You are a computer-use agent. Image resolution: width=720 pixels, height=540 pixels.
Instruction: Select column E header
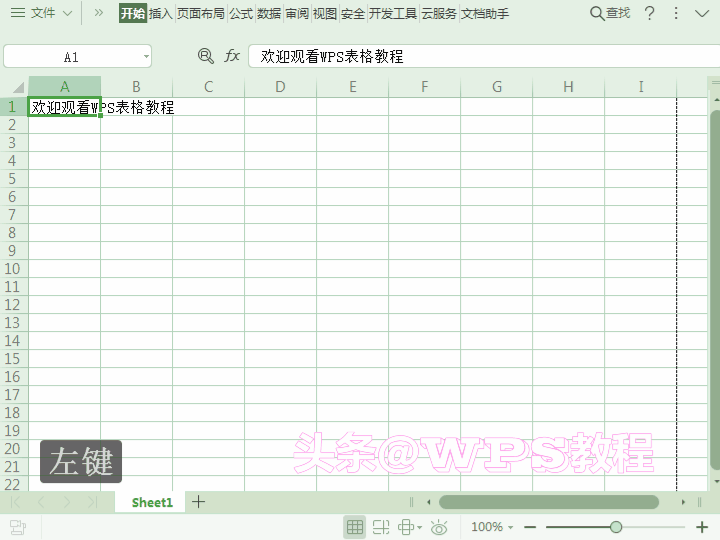(353, 86)
